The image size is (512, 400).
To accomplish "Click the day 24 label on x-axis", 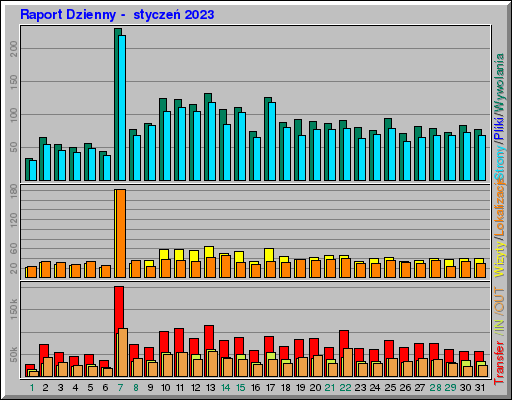I will (x=375, y=388).
